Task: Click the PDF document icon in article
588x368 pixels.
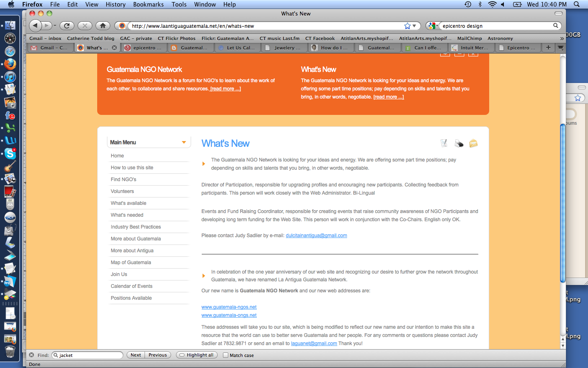Action: (444, 143)
